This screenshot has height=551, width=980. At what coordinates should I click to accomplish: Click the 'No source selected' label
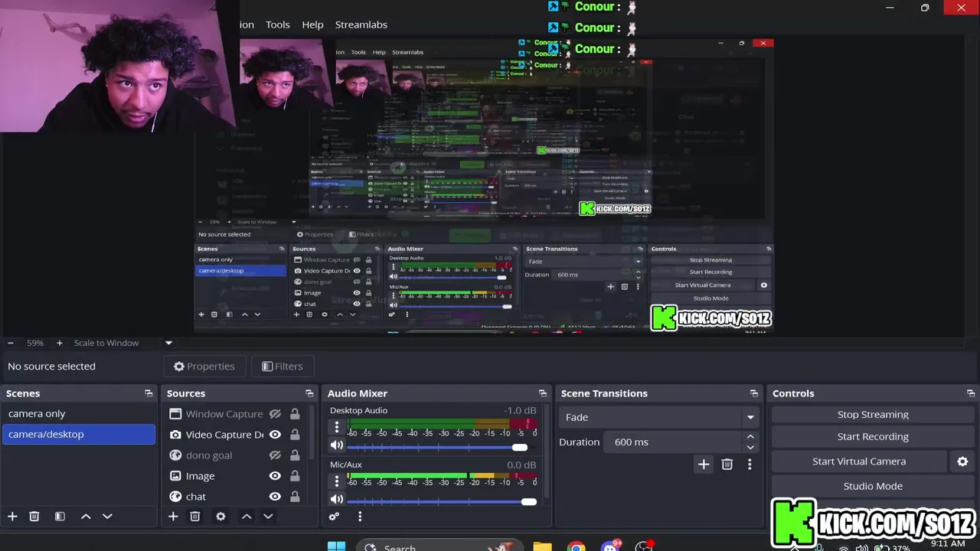pyautogui.click(x=51, y=367)
